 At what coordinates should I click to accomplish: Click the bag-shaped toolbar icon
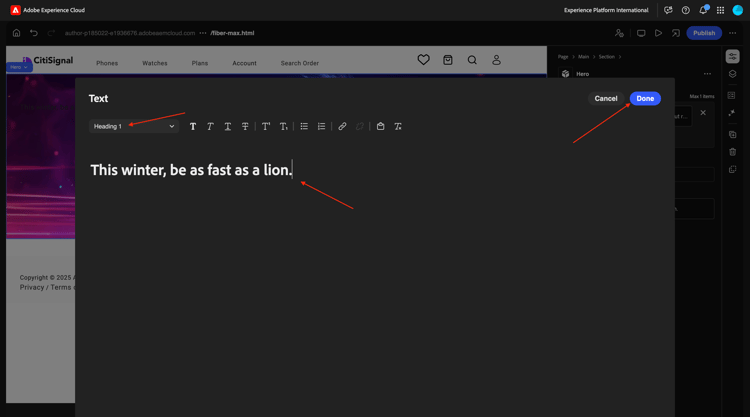[380, 126]
